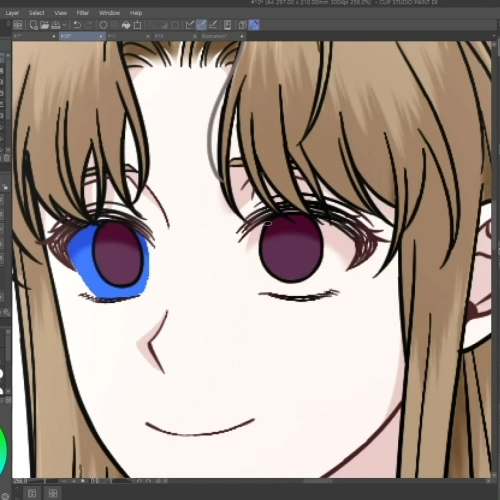Image resolution: width=500 pixels, height=500 pixels.
Task: Switch to the #10* canvas tab
Action: pos(82,36)
